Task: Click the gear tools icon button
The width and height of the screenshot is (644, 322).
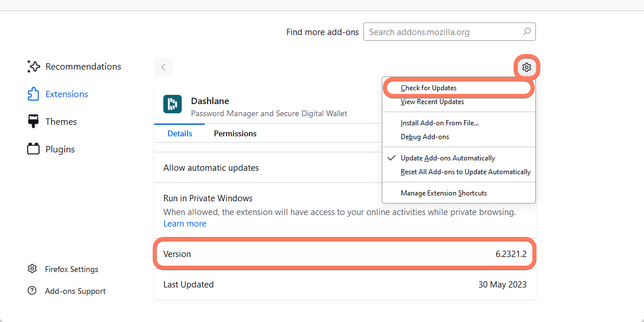Action: [x=527, y=67]
